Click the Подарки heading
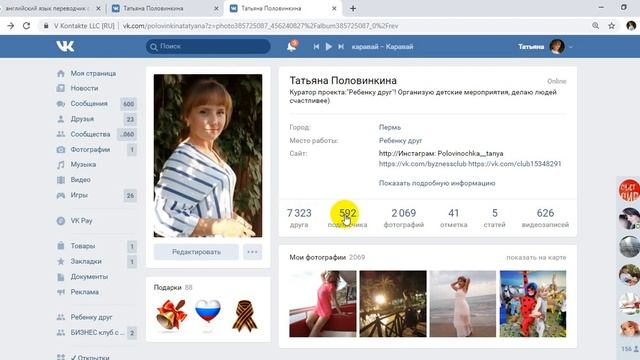 coord(167,287)
